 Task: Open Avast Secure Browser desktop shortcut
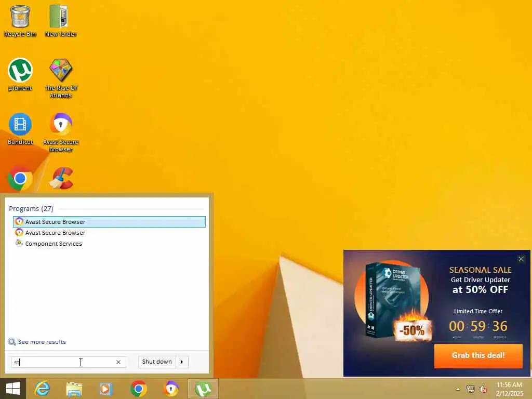(61, 132)
